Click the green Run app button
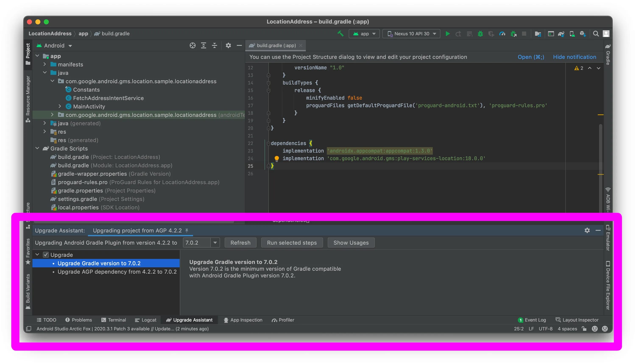Screen dimensions: 636x364 point(447,34)
